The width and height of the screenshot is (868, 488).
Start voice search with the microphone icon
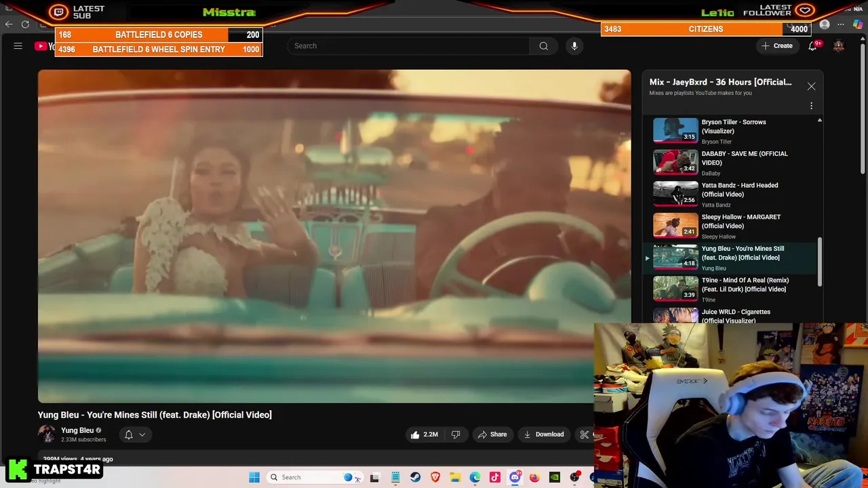(574, 46)
